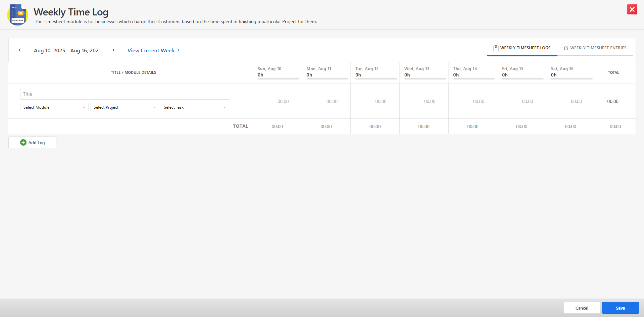
Task: Focus the Title input field
Action: (125, 94)
